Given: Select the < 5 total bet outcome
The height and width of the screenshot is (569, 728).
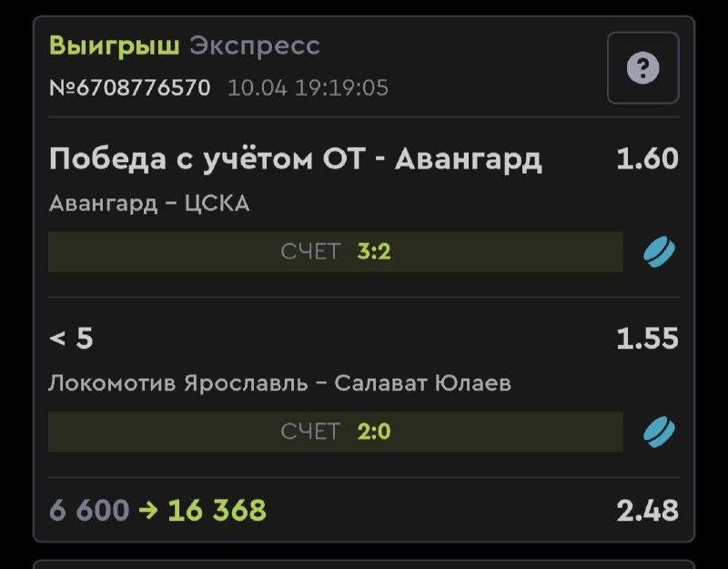Looking at the screenshot, I should pos(71,339).
